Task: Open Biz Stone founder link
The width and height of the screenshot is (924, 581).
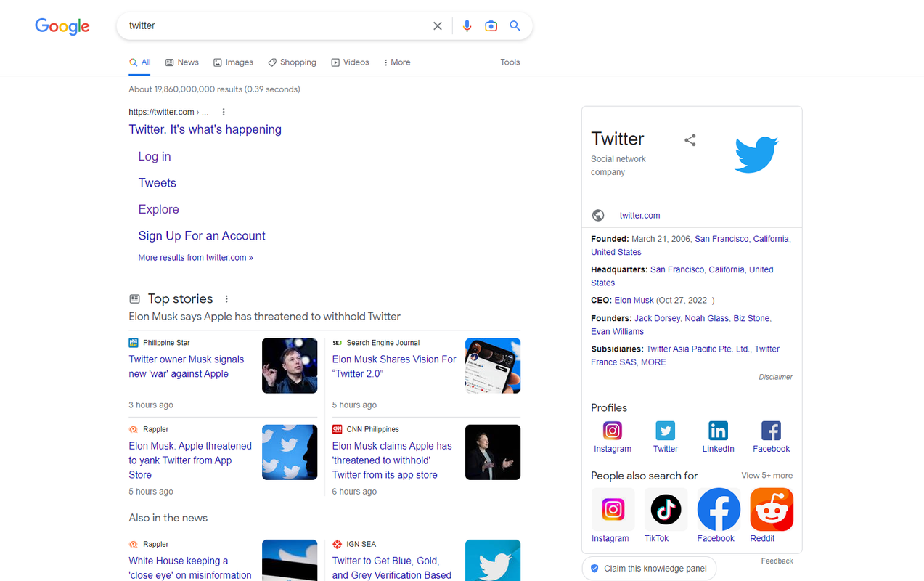Action: pos(751,318)
